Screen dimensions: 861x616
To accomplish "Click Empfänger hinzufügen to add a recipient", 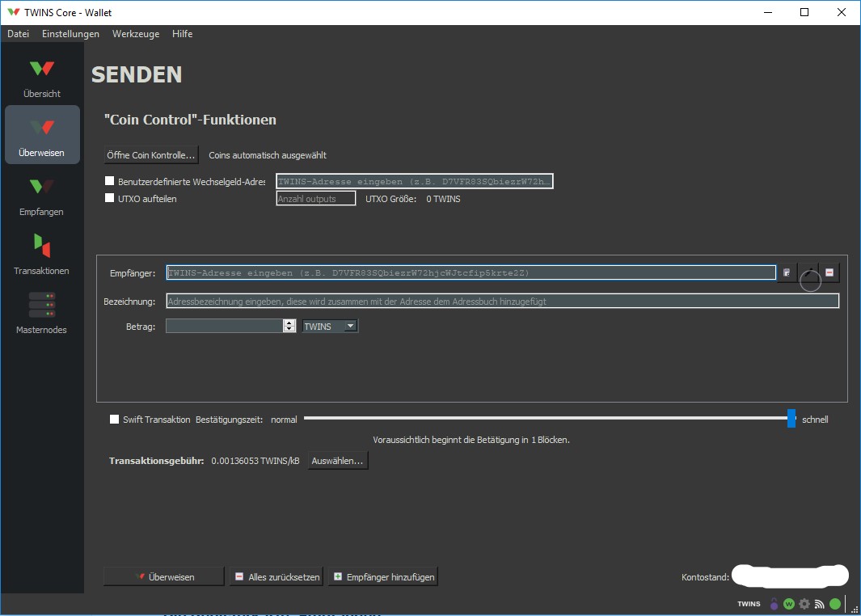I will 383,576.
